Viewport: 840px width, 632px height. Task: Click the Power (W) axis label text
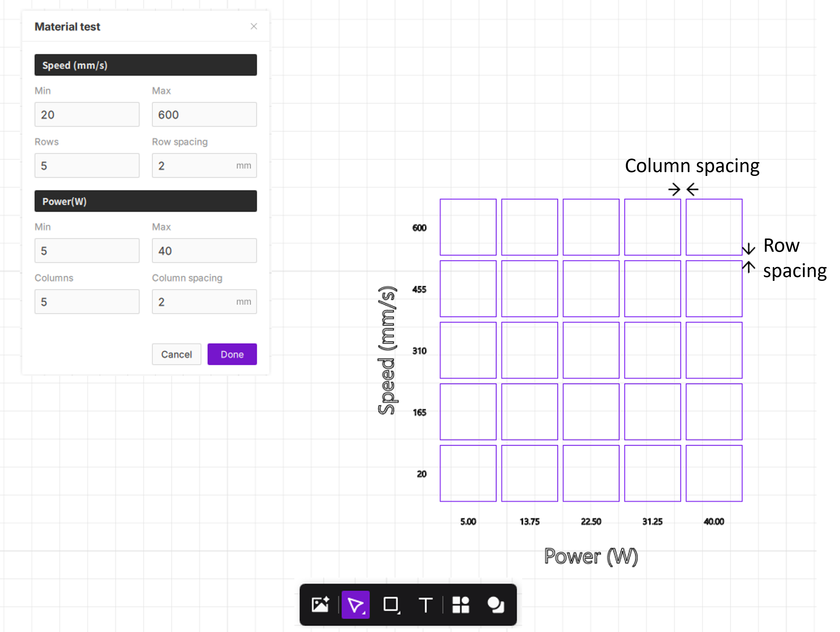[591, 556]
